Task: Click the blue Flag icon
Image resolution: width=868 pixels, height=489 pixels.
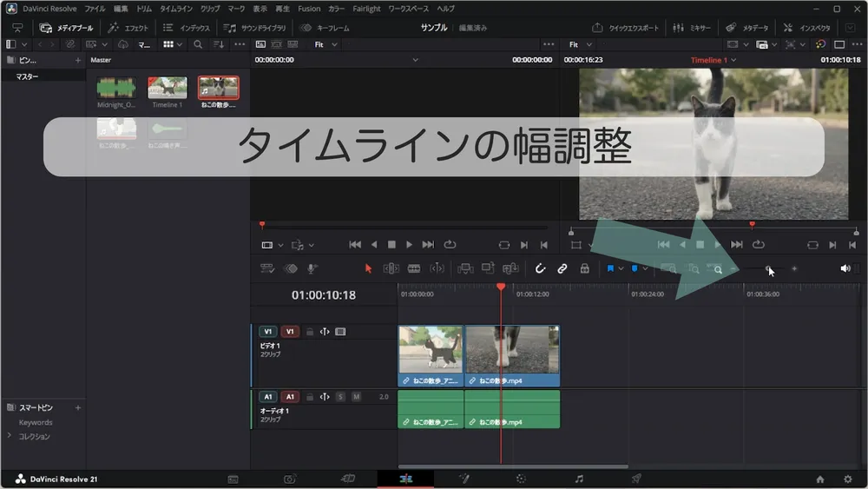Action: tap(610, 268)
